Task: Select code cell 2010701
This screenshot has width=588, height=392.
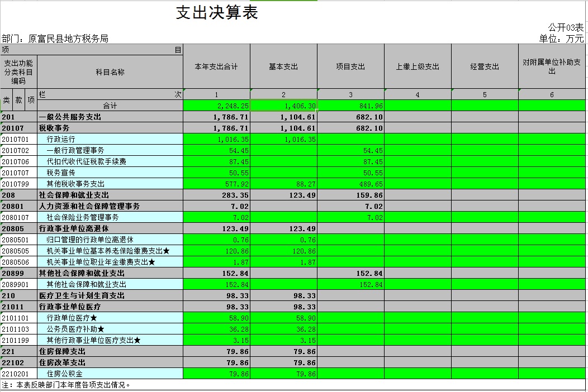Action: coord(19,139)
